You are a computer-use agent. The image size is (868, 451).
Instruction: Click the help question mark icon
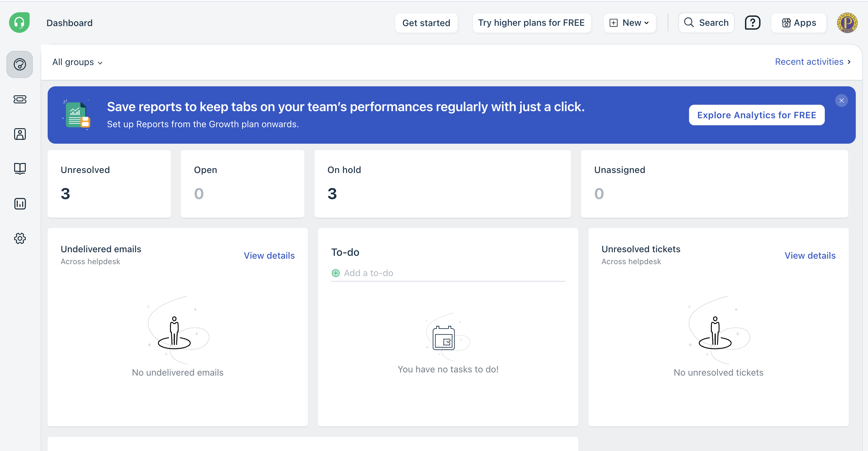click(x=752, y=23)
